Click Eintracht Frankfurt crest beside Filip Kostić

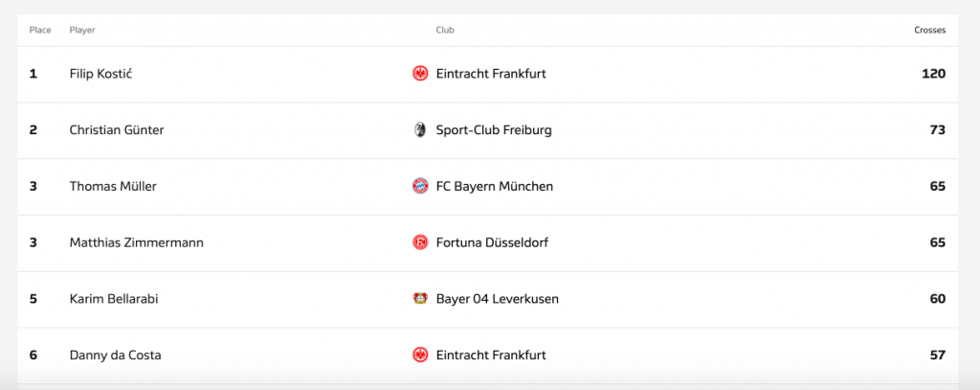420,74
